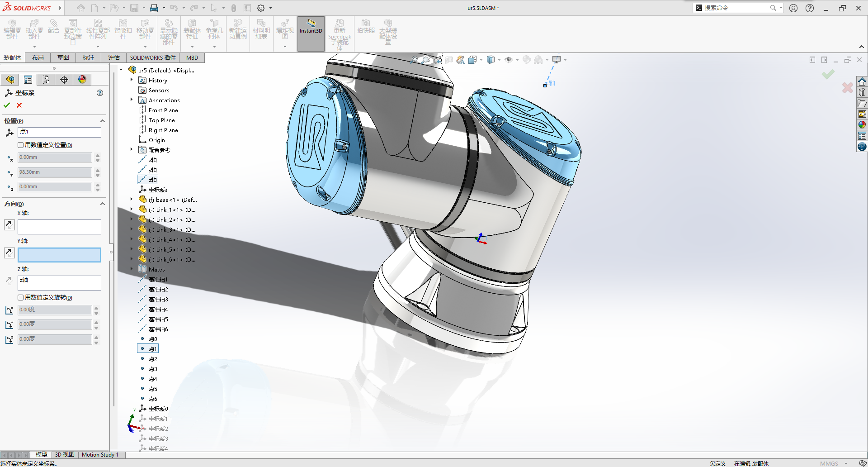The image size is (868, 467).
Task: Click inside the 搜索命令 search box
Action: click(x=737, y=8)
